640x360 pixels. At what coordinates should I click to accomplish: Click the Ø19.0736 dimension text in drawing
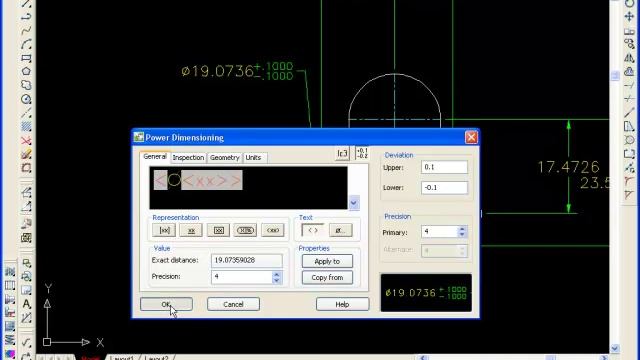coord(218,71)
